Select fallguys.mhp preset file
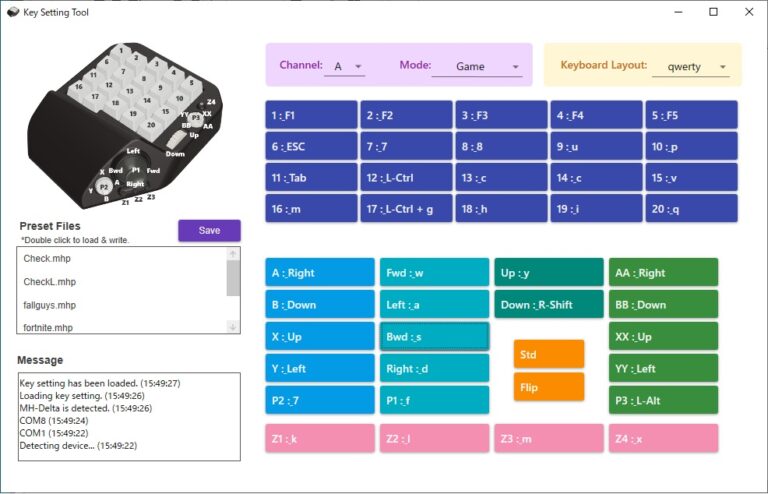This screenshot has height=494, width=768. point(121,304)
